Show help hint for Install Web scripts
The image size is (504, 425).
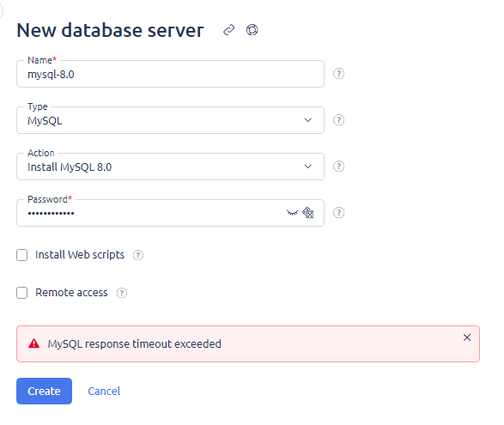(x=138, y=255)
